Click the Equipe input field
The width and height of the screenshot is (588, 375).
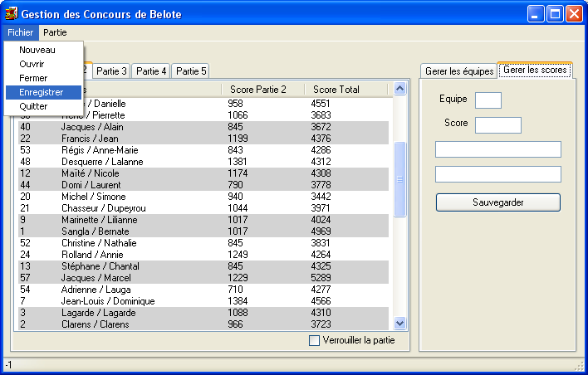pos(488,100)
